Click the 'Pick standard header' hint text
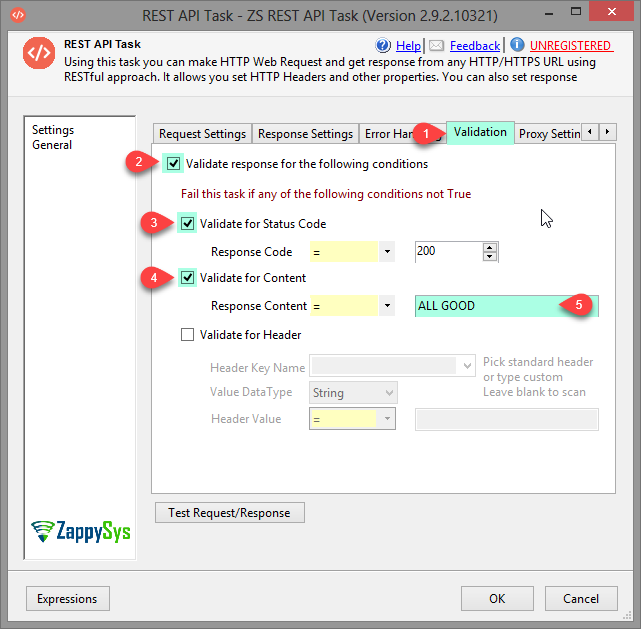Viewport: 641px width, 629px height. [x=538, y=362]
